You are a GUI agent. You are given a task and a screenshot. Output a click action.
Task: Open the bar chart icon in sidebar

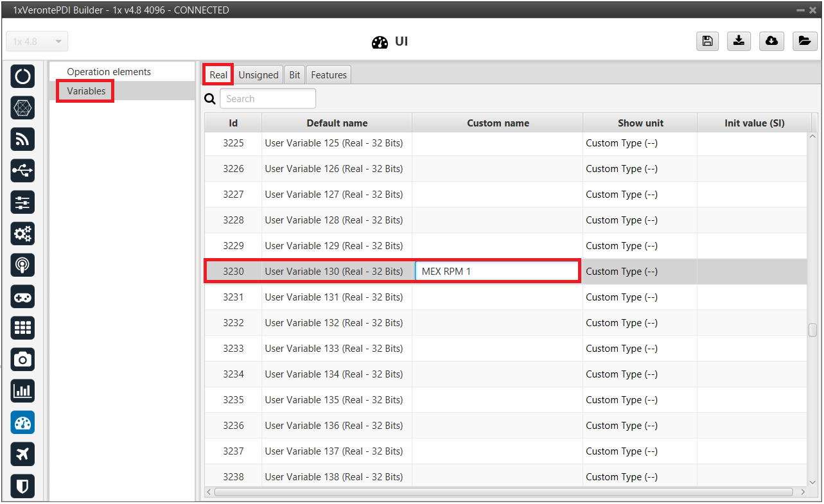point(23,391)
